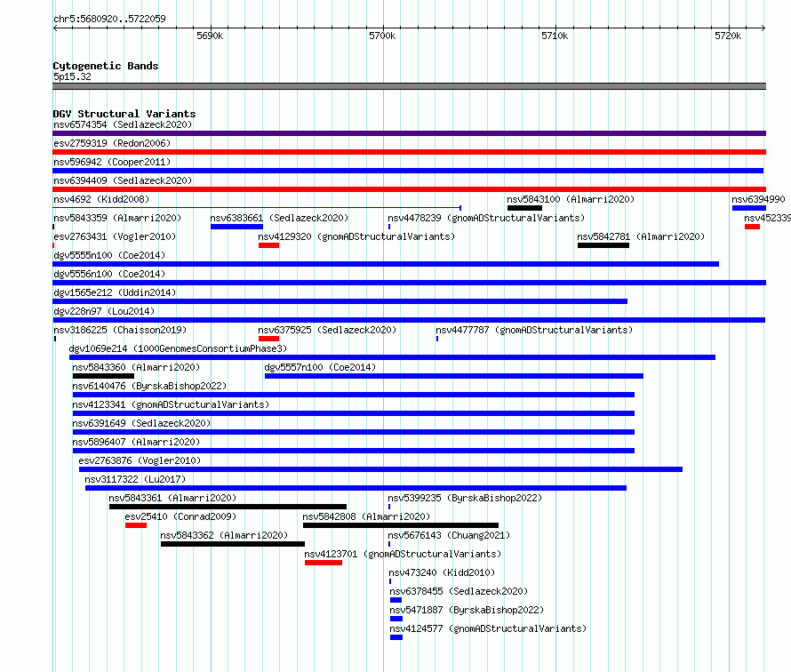
Task: Select esv2763431 (Vogler2010) label
Action: pos(115,236)
